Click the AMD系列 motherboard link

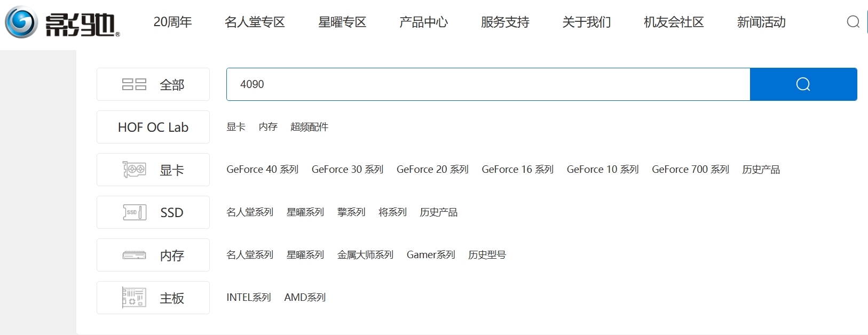coord(305,297)
